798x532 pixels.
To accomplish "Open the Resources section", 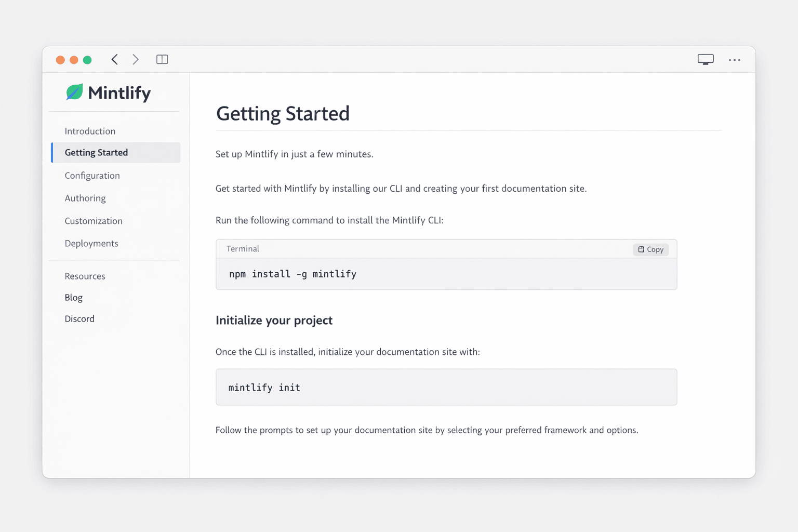I will click(x=85, y=276).
